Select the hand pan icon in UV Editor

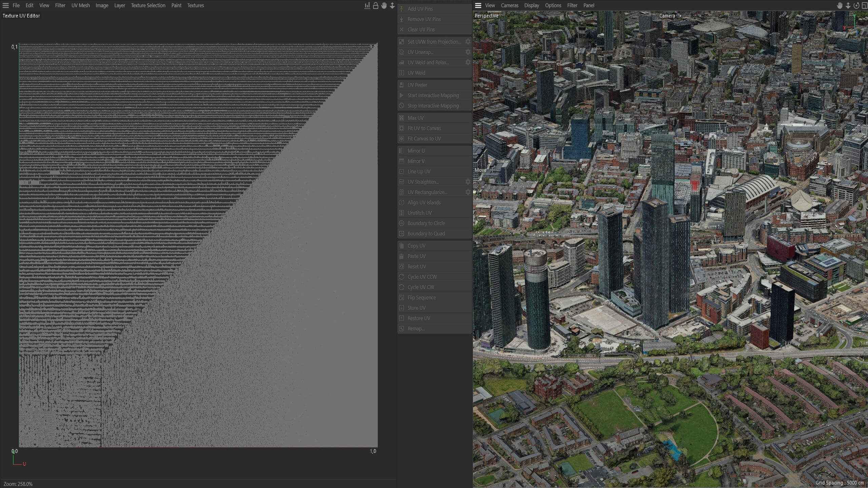[384, 5]
